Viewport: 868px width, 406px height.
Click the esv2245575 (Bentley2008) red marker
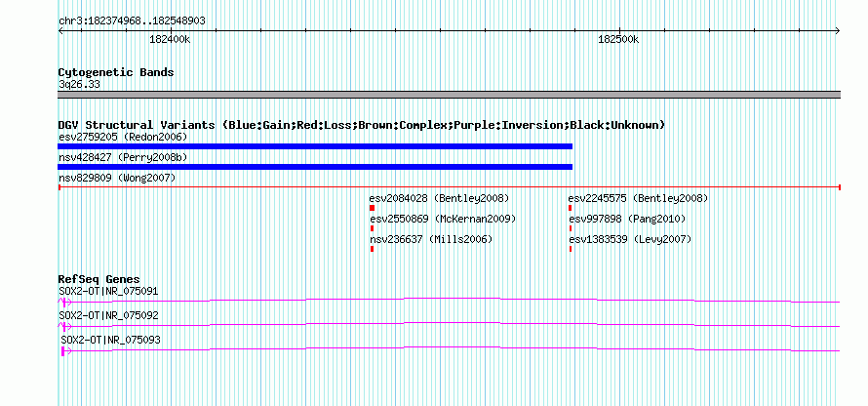[571, 208]
